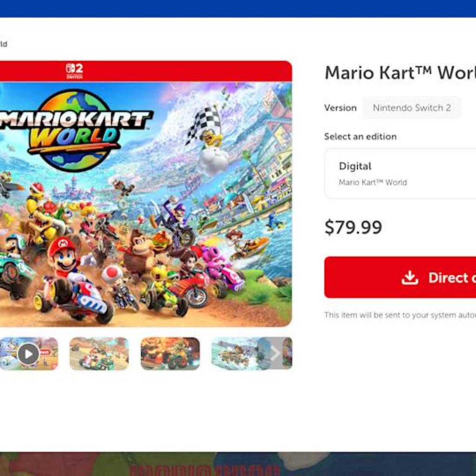Click the $79.99 price text
476x476 pixels.
tap(353, 227)
